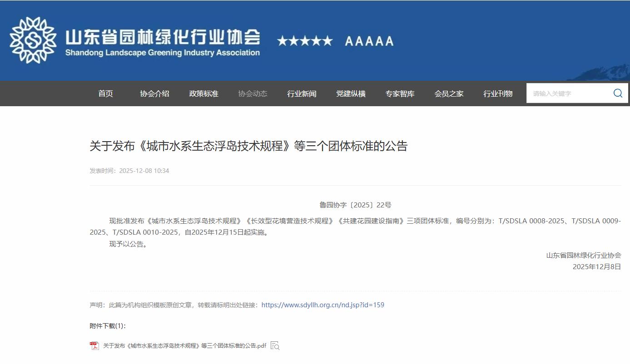Image resolution: width=630 pixels, height=364 pixels.
Task: Navigate to 行业新闻 section
Action: (302, 93)
